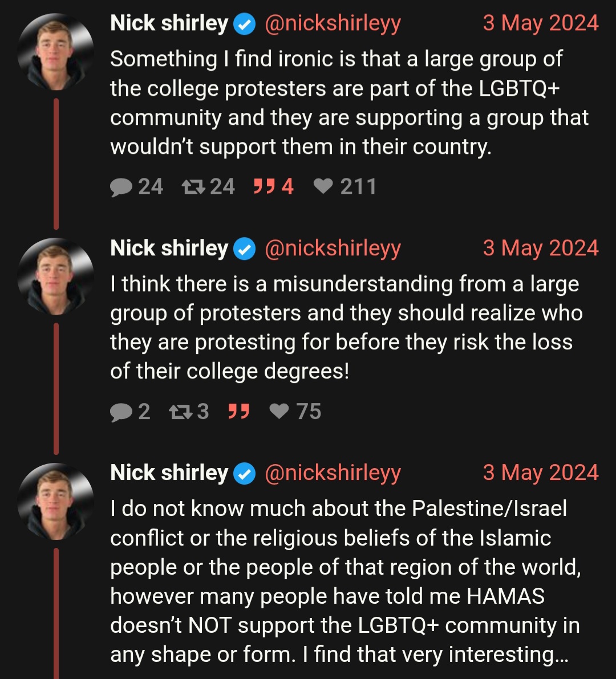Click quote icon on the second tweet

[x=238, y=411]
